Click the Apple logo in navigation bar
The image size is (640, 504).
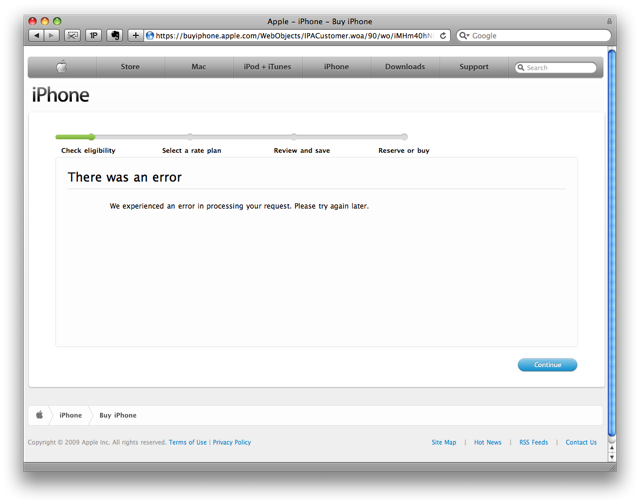click(62, 67)
